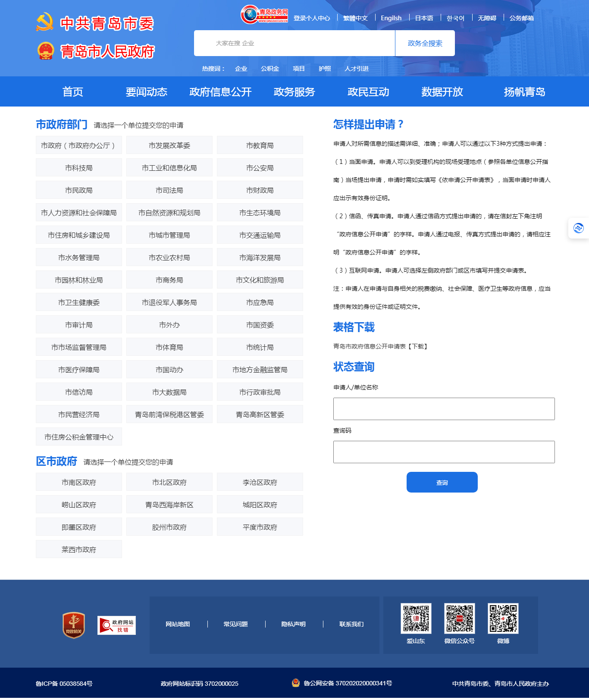Open the floating assistant icon on right edge
Image resolution: width=589 pixels, height=700 pixels.
pos(578,228)
